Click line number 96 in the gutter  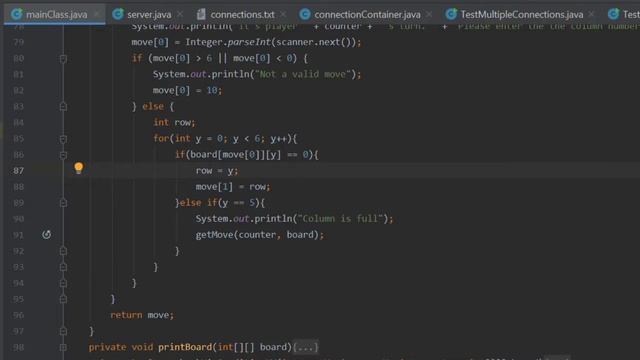18,315
